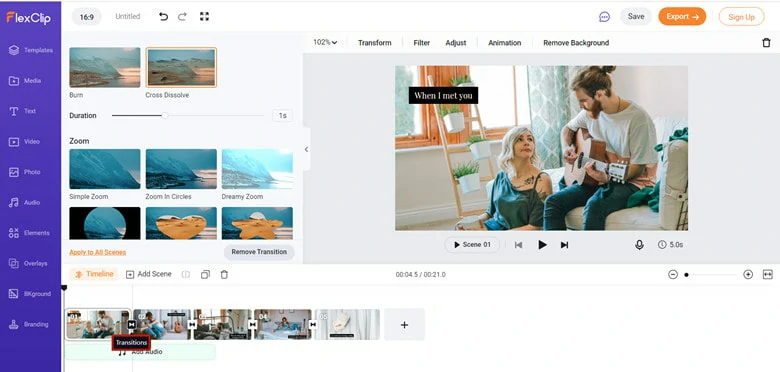Screen dimensions: 780x372
Task: Open the feedback chat icon
Action: click(x=604, y=17)
